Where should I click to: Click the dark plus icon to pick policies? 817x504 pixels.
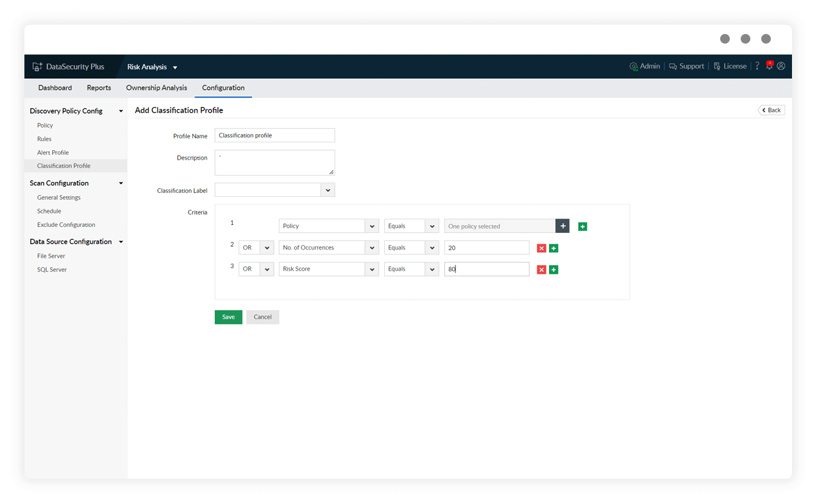pyautogui.click(x=562, y=226)
